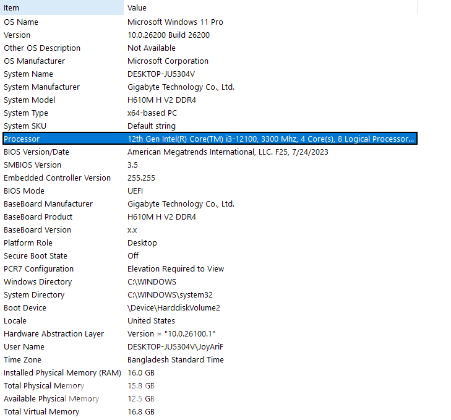Select the Secure Boot State row
The width and height of the screenshot is (451, 420).
pos(209,256)
